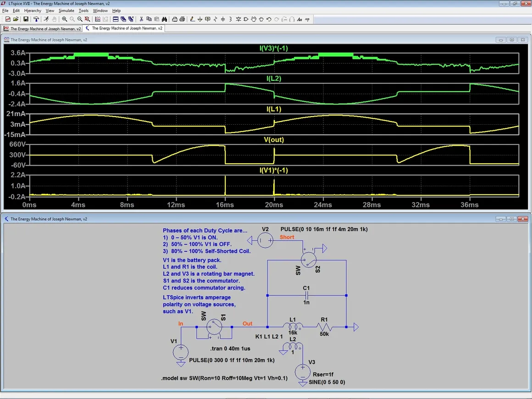Select the Aa Text tool
532x399 pixels.
pyautogui.click(x=299, y=19)
